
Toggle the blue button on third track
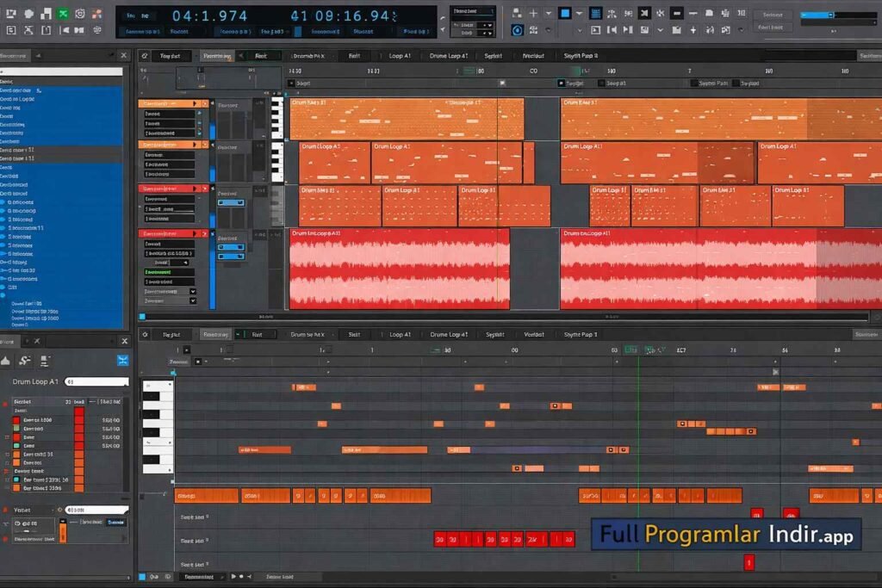tap(231, 203)
